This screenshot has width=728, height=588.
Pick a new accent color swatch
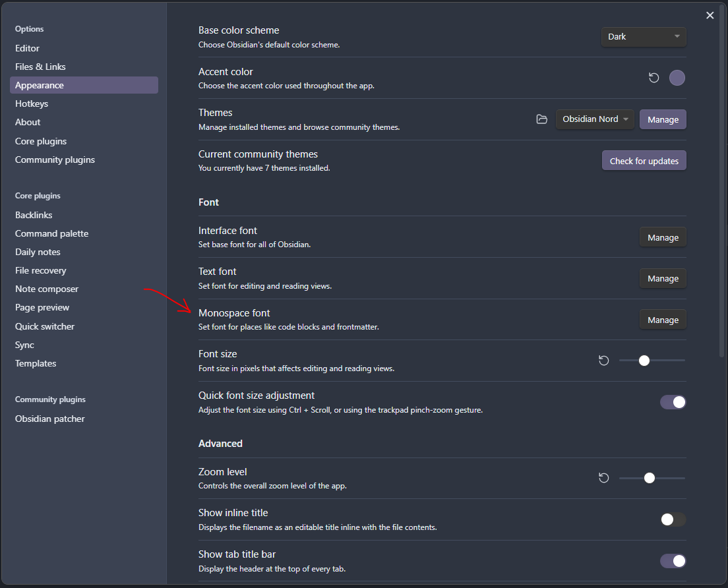[677, 78]
